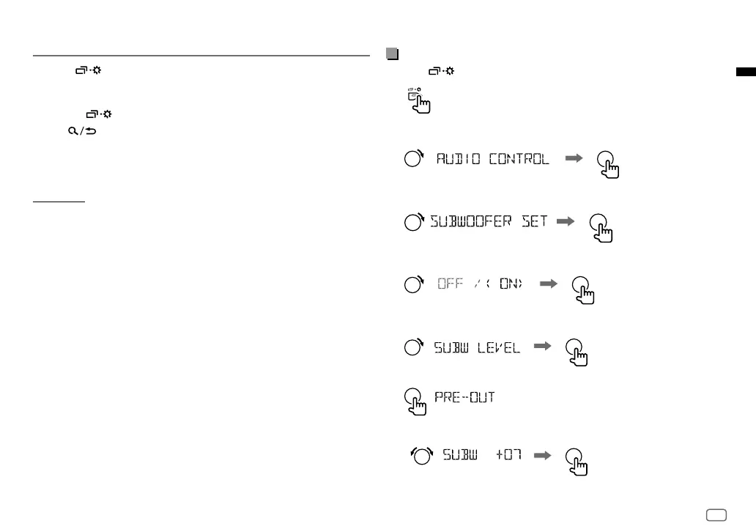Click the SUBW LEVEL display label

[x=477, y=347]
